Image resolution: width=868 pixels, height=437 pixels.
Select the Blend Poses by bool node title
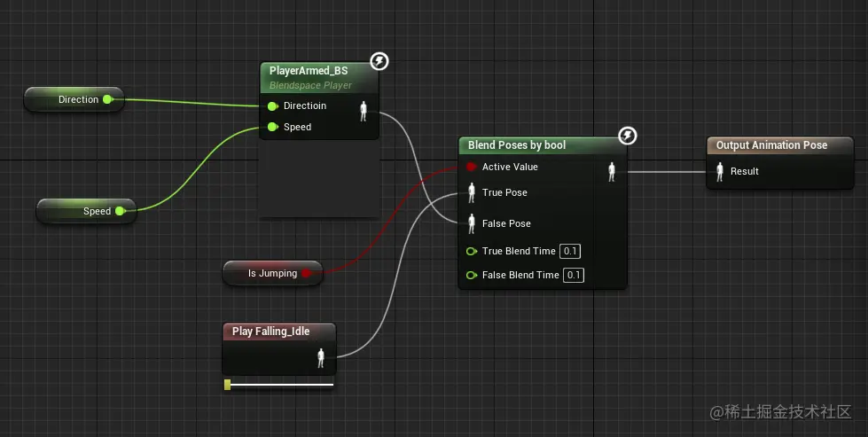pyautogui.click(x=517, y=145)
